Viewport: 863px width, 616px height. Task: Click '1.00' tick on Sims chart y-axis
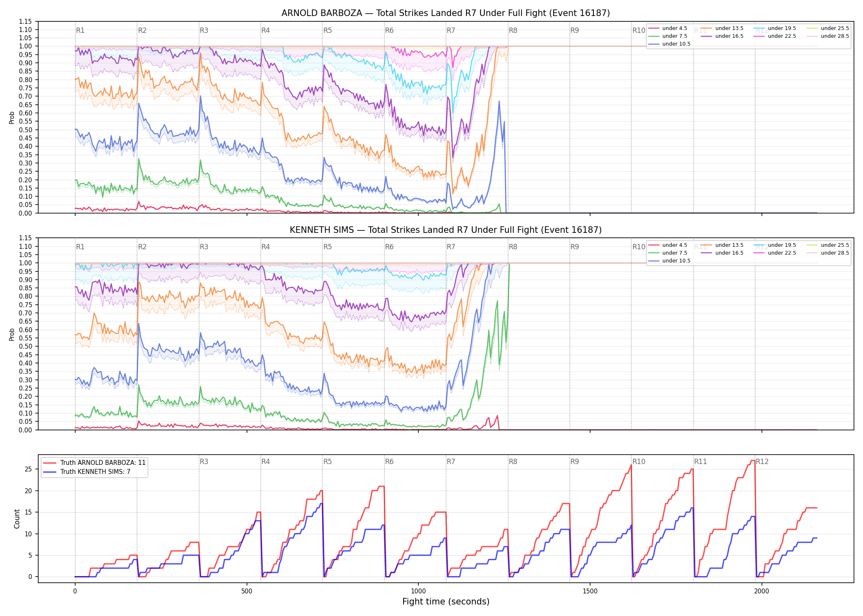click(x=25, y=263)
